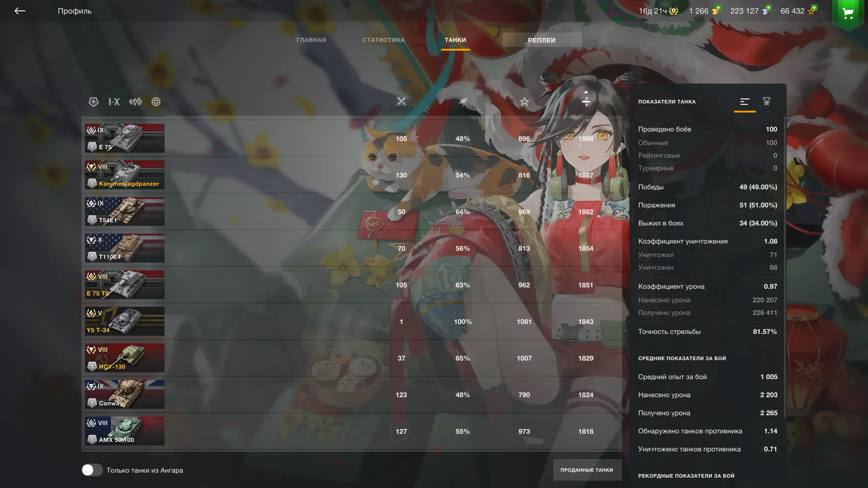Click the 1 266 gold balance
Image resolution: width=868 pixels, height=488 pixels.
[x=698, y=11]
